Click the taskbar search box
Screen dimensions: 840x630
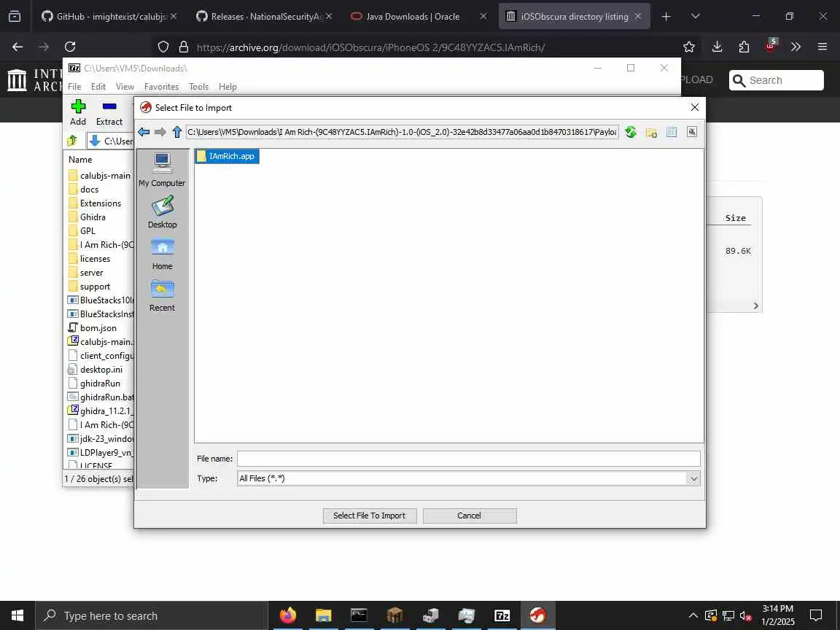[152, 615]
